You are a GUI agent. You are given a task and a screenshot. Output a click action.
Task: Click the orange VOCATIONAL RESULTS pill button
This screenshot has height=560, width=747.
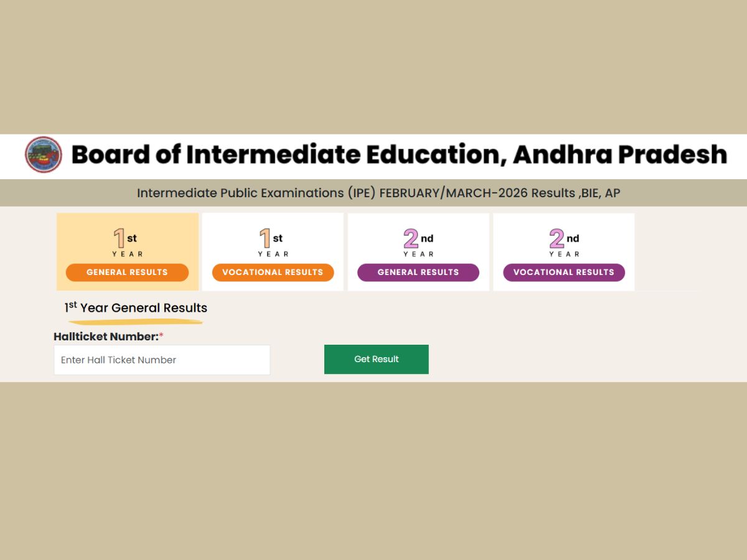273,272
